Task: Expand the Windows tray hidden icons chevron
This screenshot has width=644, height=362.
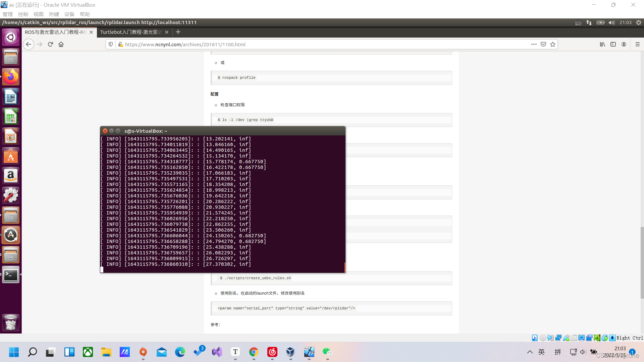Action: 530,352
